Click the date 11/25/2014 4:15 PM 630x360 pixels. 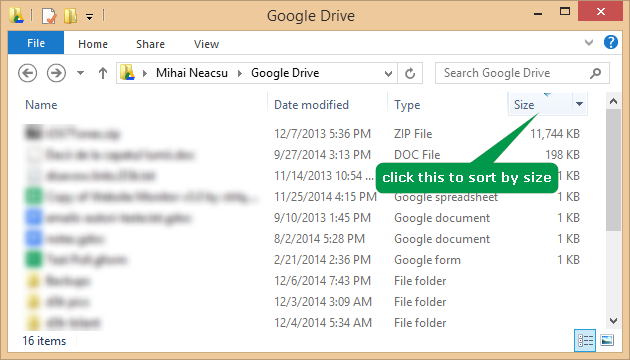tap(325, 196)
